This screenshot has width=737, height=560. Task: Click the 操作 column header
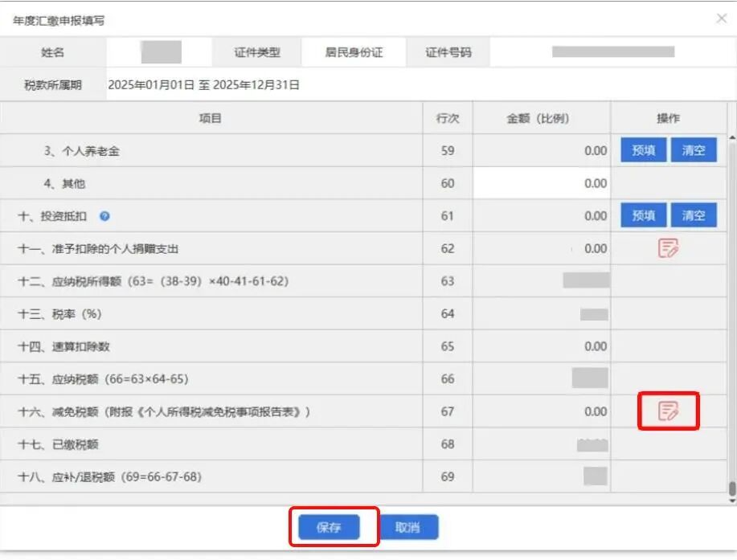point(668,118)
